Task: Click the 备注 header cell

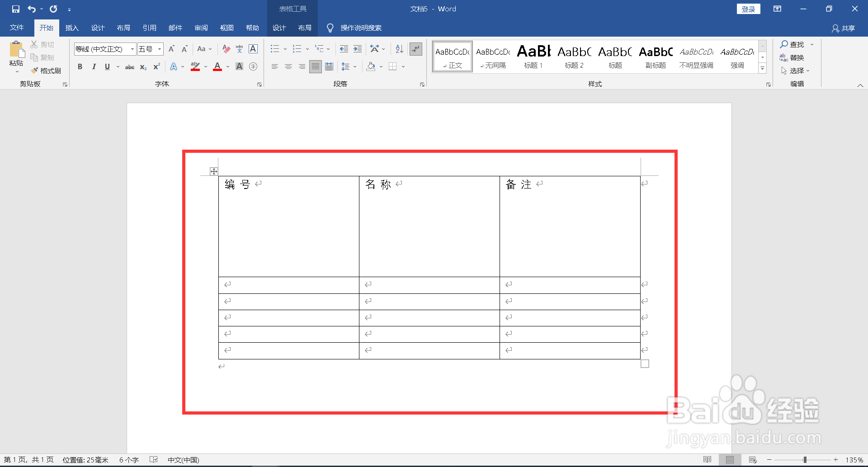Action: (570, 226)
